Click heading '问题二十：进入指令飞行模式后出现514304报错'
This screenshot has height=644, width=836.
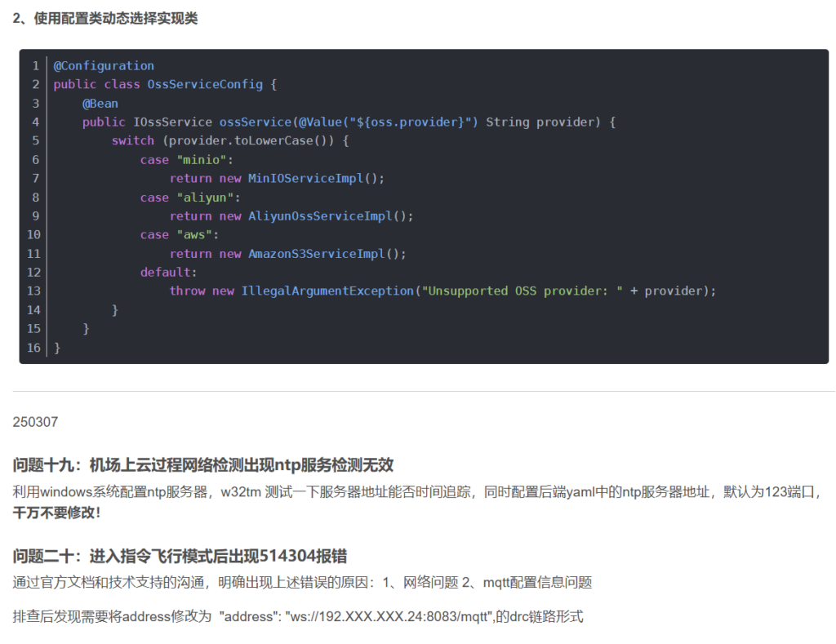click(x=180, y=556)
